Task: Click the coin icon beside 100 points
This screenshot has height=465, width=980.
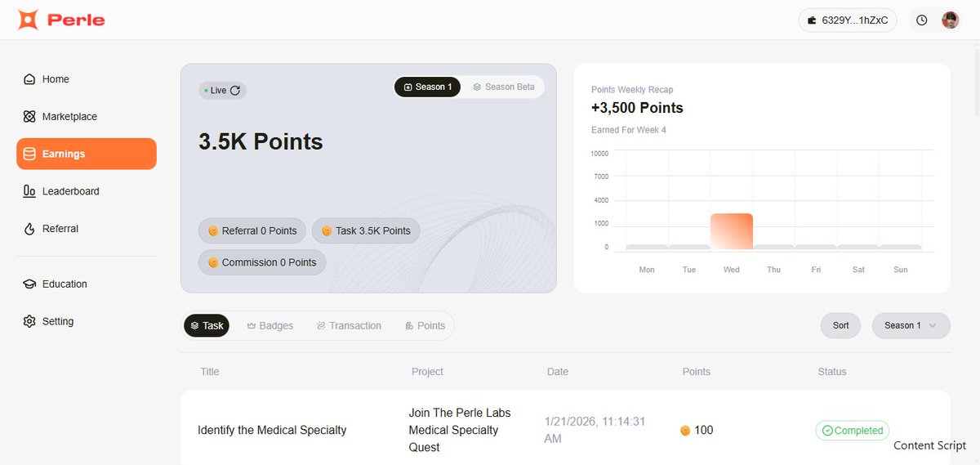Action: click(685, 431)
